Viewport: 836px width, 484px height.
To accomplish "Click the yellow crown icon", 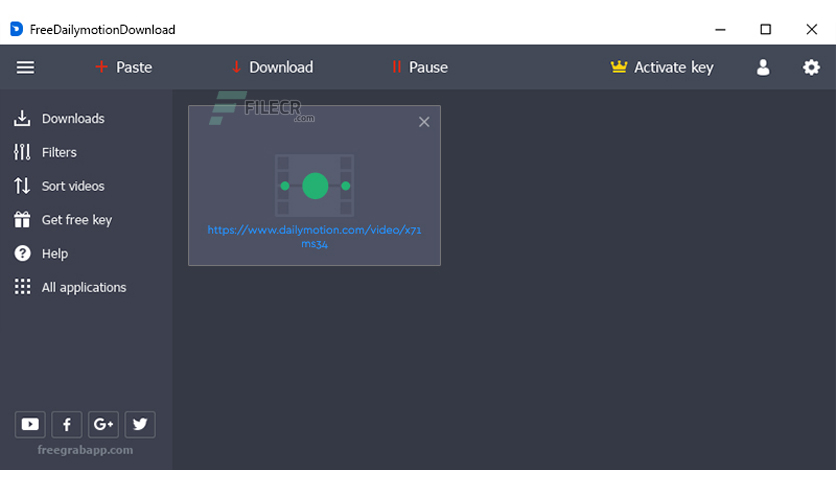I will (618, 67).
